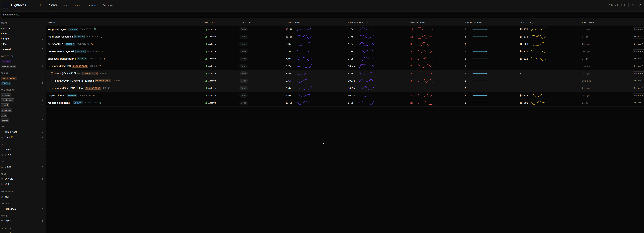Select the anthropic framework filter
This screenshot has width=644, height=233.
[6, 95]
